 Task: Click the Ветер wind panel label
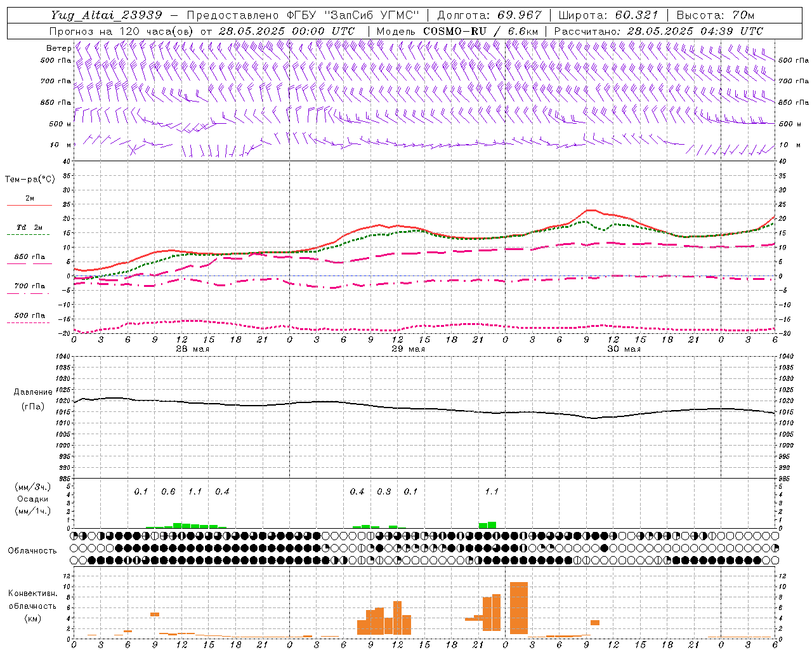[58, 48]
